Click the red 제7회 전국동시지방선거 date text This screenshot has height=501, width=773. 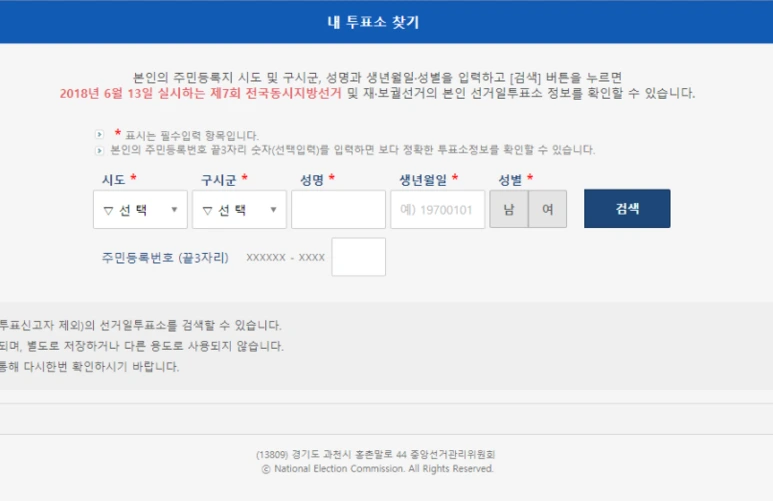click(x=201, y=93)
